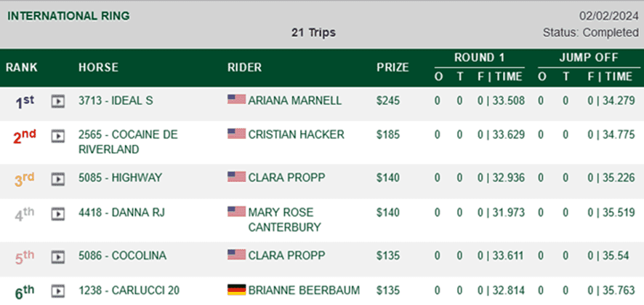Open video icon next to COCOLINA
Viewport: 644px width, 305px height.
tap(58, 256)
